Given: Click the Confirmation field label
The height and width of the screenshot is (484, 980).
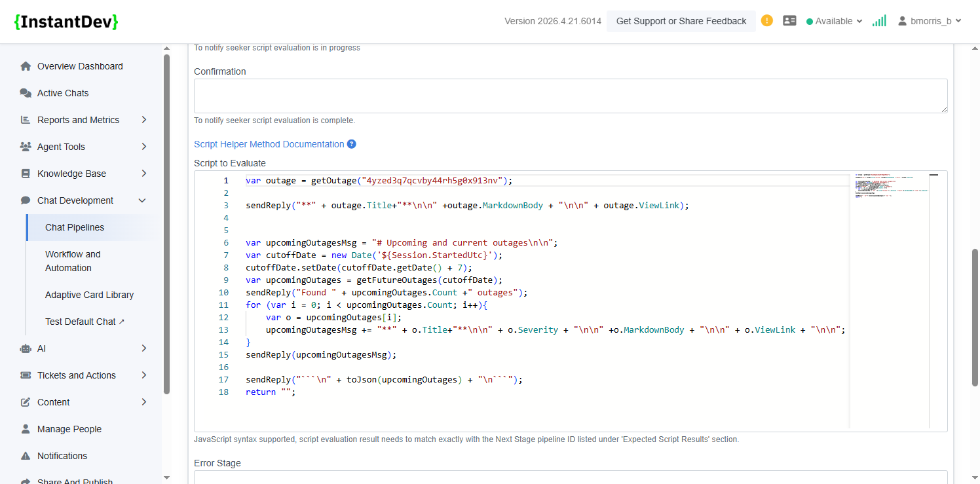Looking at the screenshot, I should coord(220,71).
